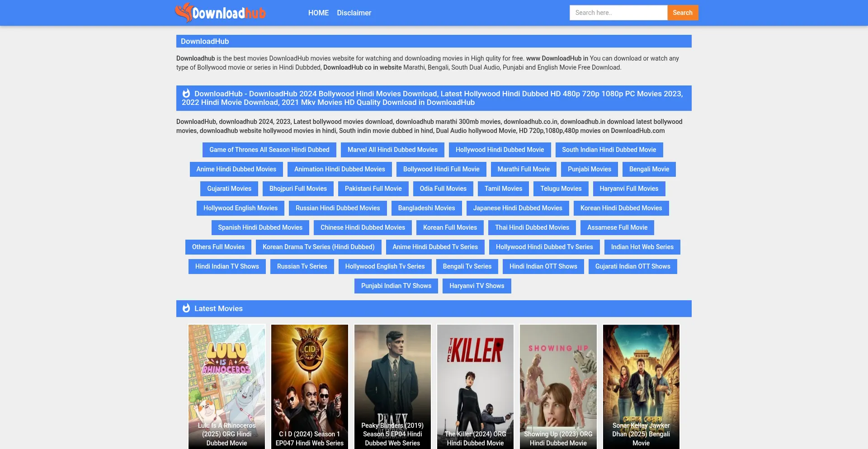Browse Hollywood English Movies
The image size is (868, 449).
[x=241, y=208]
